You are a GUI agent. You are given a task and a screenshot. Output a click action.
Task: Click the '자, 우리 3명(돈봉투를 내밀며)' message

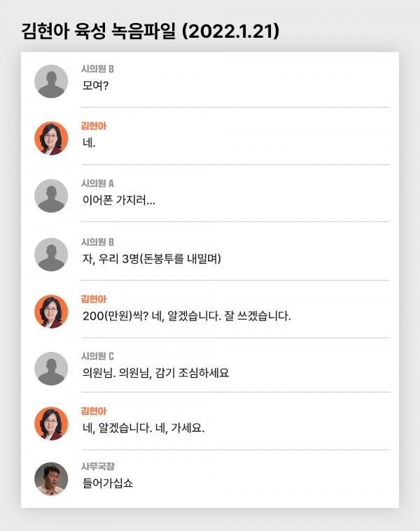pyautogui.click(x=151, y=259)
